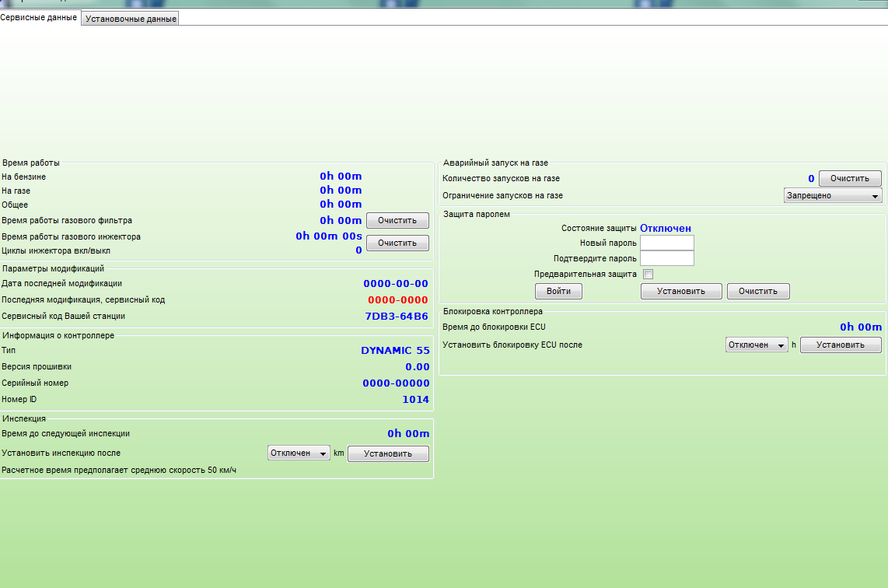
Task: Click the DYNAMIC 55 controller type value
Action: pyautogui.click(x=394, y=351)
